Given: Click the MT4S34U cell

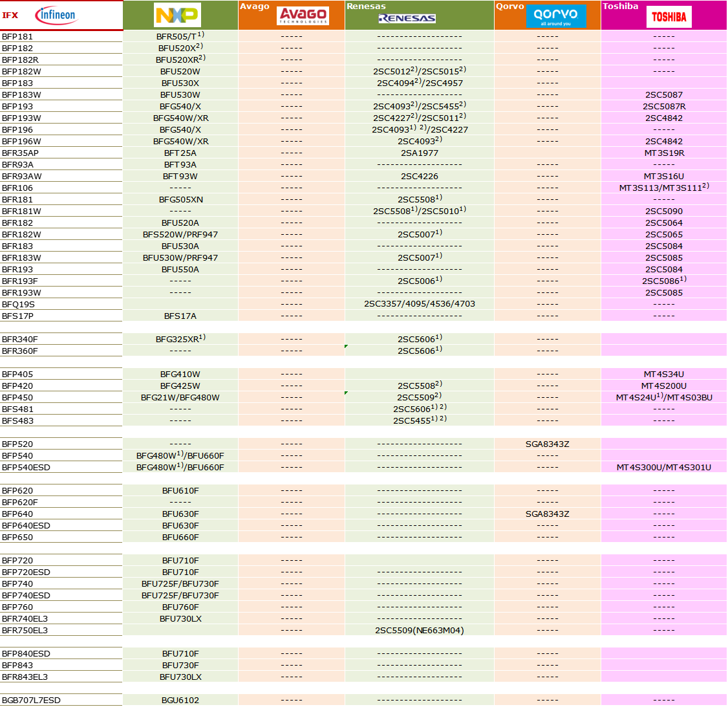Looking at the screenshot, I should tap(664, 374).
